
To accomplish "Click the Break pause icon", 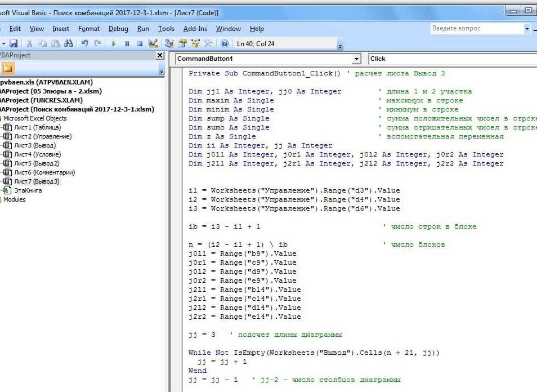I will pyautogui.click(x=127, y=43).
